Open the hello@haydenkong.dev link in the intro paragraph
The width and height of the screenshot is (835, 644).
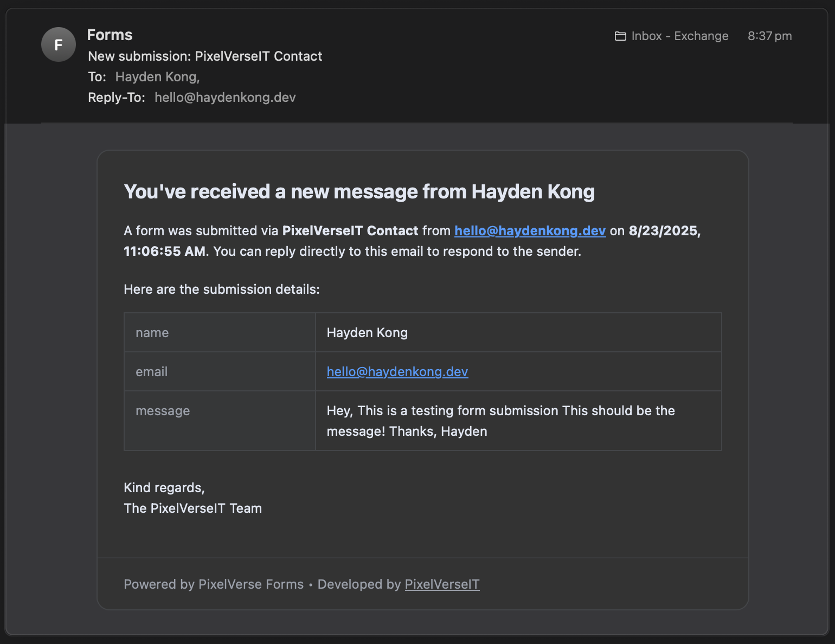529,230
